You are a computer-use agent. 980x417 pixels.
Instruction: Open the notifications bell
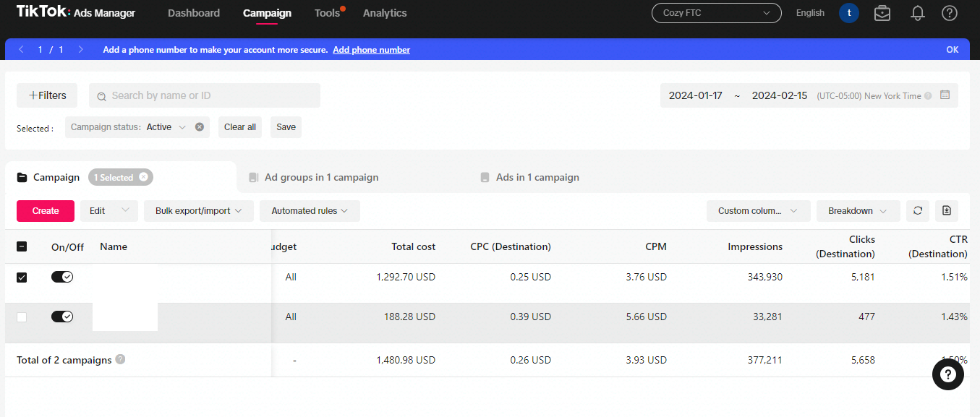(918, 13)
